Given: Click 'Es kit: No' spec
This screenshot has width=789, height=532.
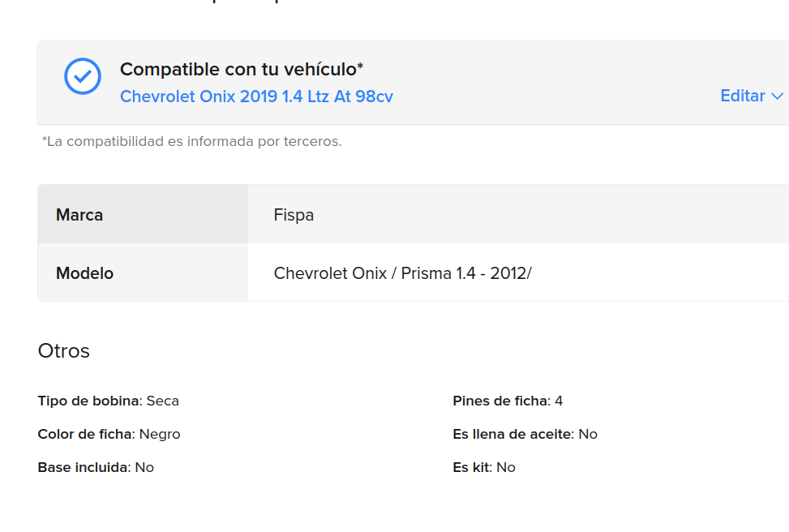Looking at the screenshot, I should [484, 467].
